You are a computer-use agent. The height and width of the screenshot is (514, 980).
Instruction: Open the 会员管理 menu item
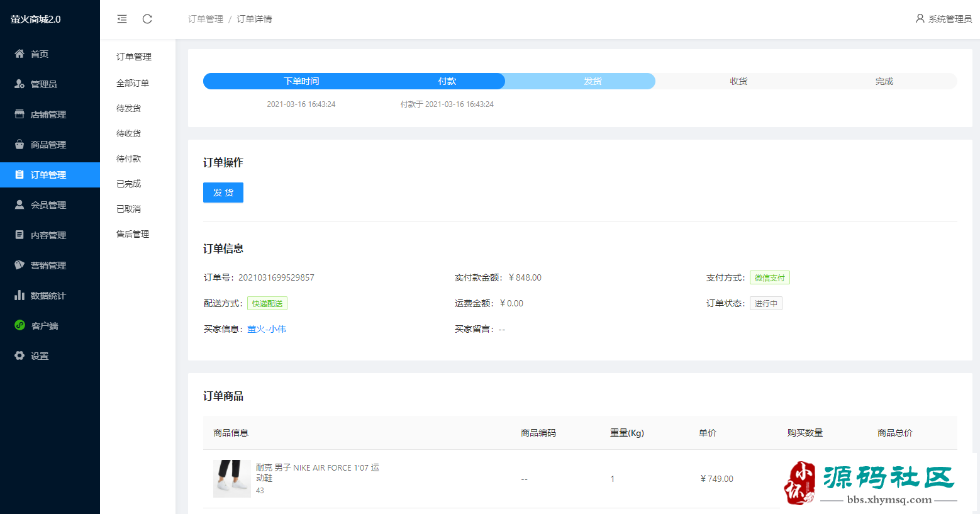click(50, 205)
